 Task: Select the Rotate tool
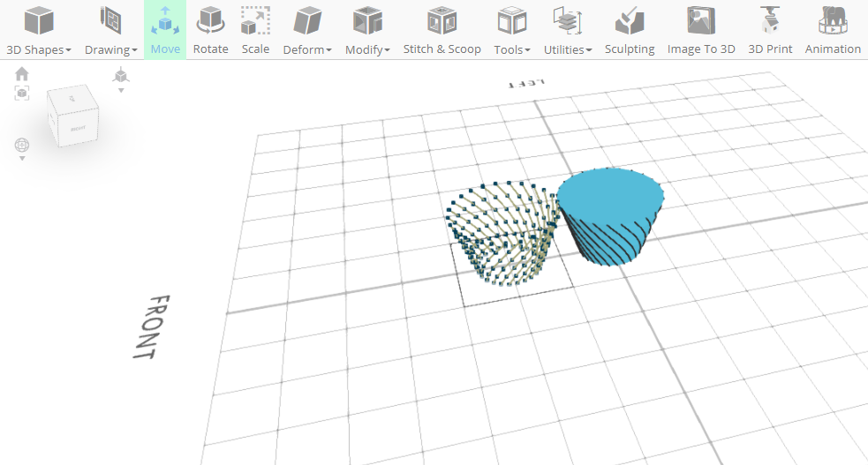pyautogui.click(x=210, y=30)
